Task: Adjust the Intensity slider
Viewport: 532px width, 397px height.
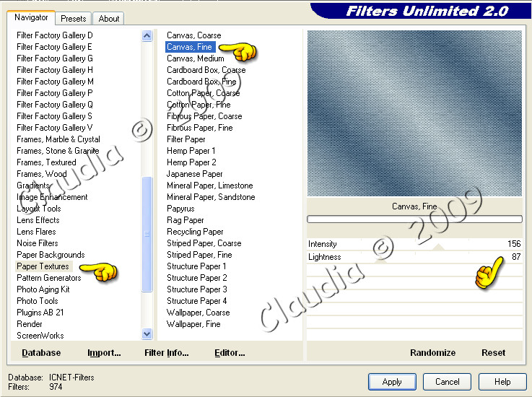Action: tap(414, 244)
